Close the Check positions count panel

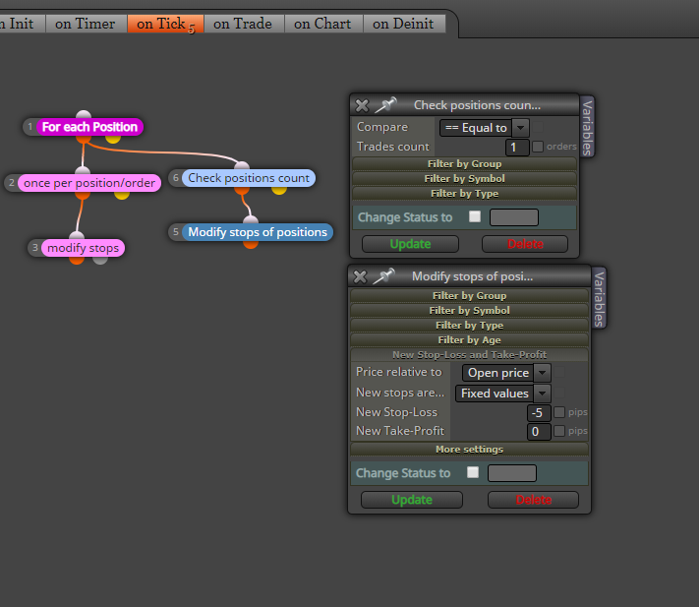[362, 106]
